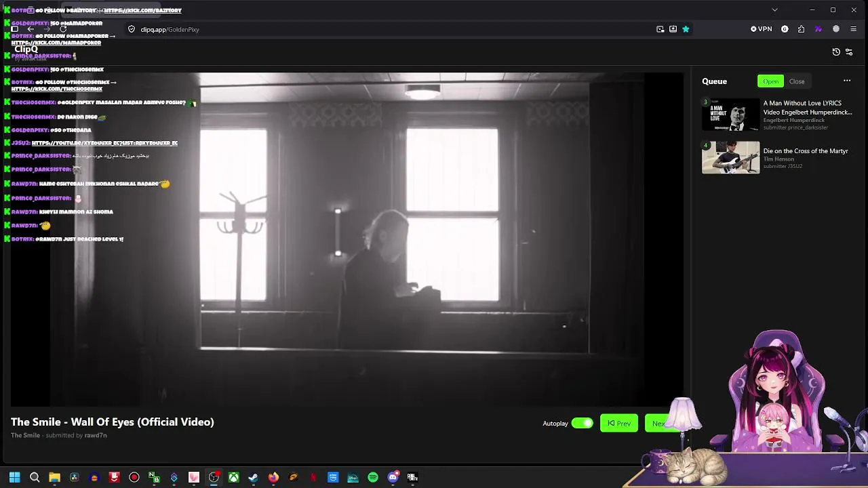
Task: Open the kick.com/mamadpoker chat link
Action: point(56,43)
